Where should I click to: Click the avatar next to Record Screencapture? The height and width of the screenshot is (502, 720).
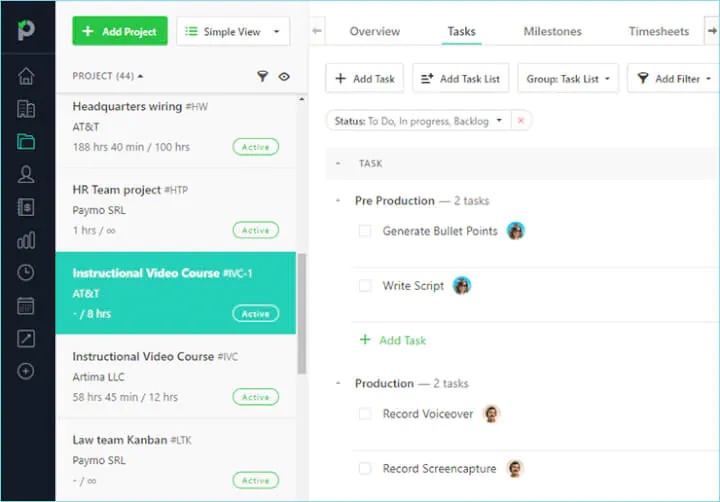(515, 468)
